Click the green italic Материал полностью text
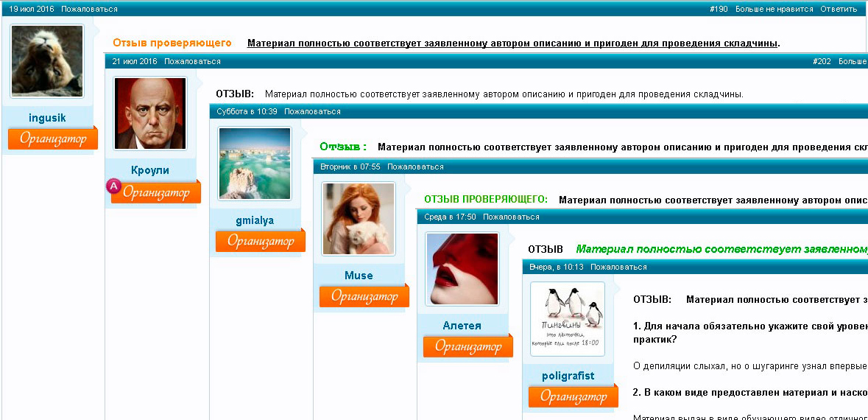The image size is (868, 420). coord(721,249)
